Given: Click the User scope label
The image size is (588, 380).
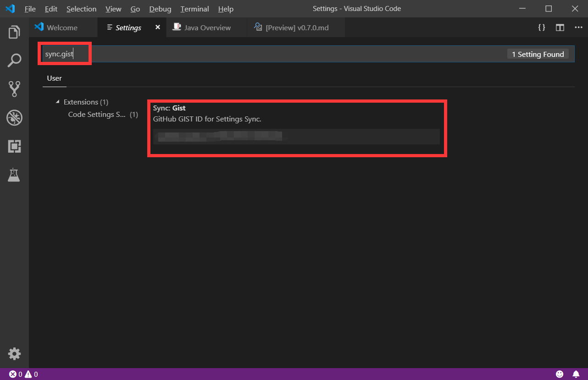Looking at the screenshot, I should (54, 78).
